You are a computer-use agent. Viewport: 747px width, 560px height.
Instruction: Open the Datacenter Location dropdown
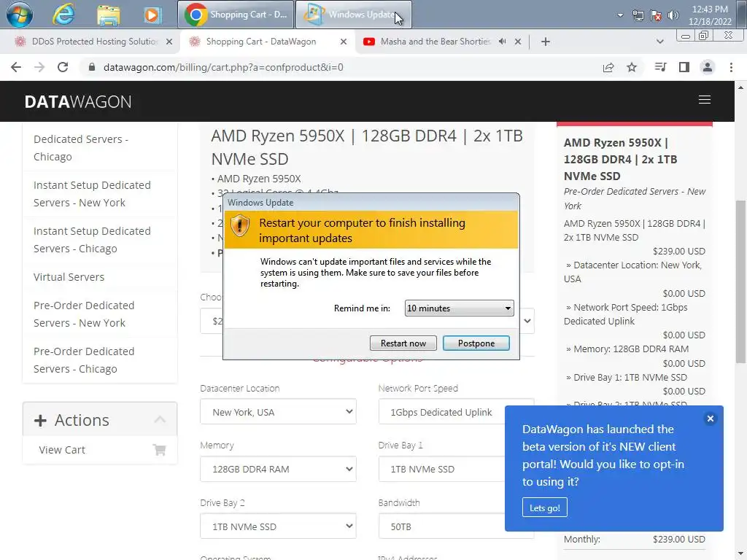click(x=278, y=412)
